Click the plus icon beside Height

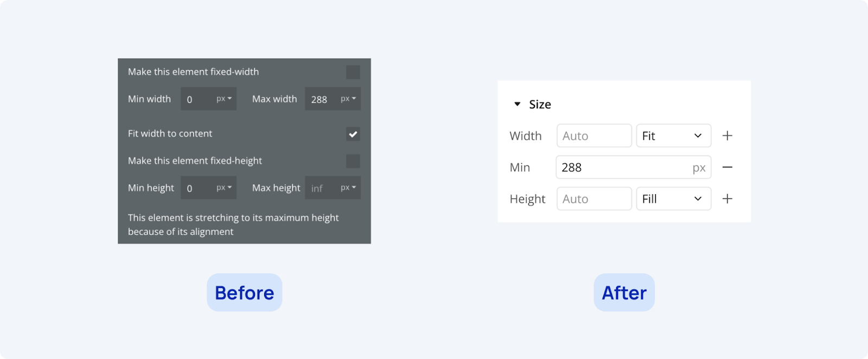727,198
